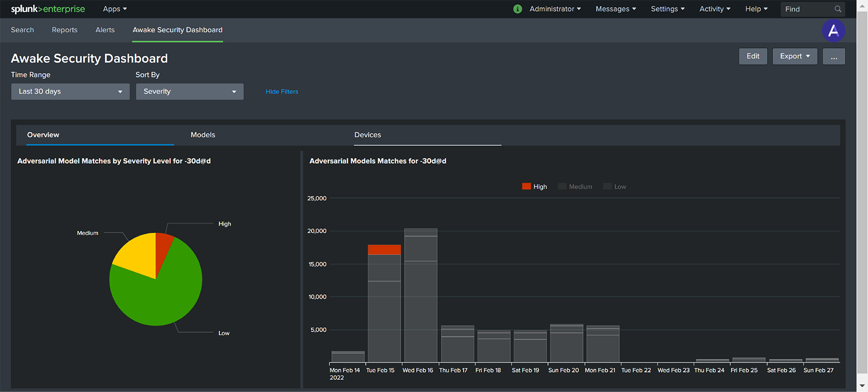Click the Splunk enterprise logo

click(48, 9)
